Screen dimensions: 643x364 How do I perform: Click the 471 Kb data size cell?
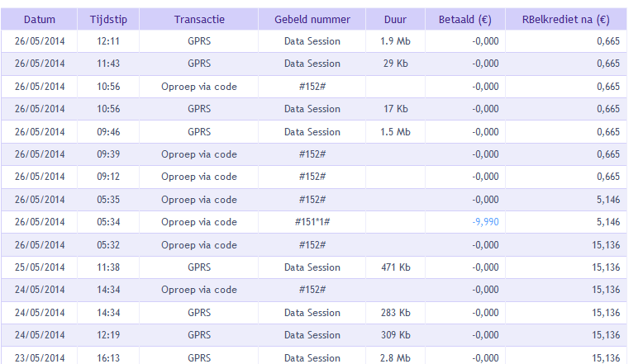(395, 267)
